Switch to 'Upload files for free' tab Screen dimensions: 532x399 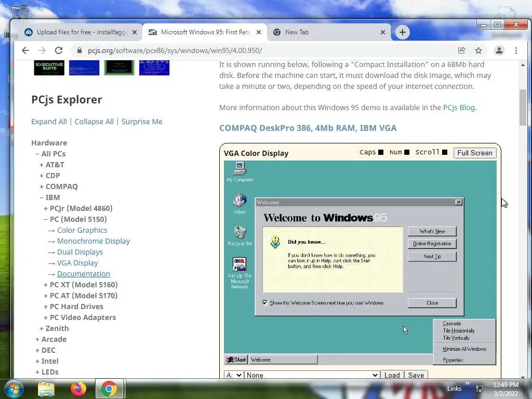coord(81,32)
